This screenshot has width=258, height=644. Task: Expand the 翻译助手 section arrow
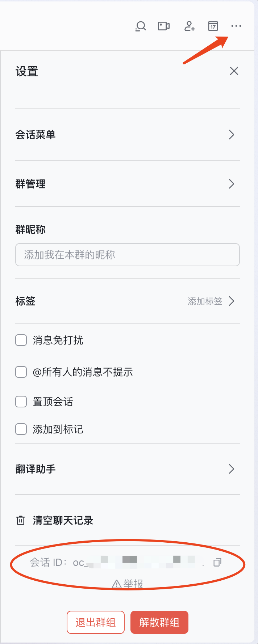(232, 469)
